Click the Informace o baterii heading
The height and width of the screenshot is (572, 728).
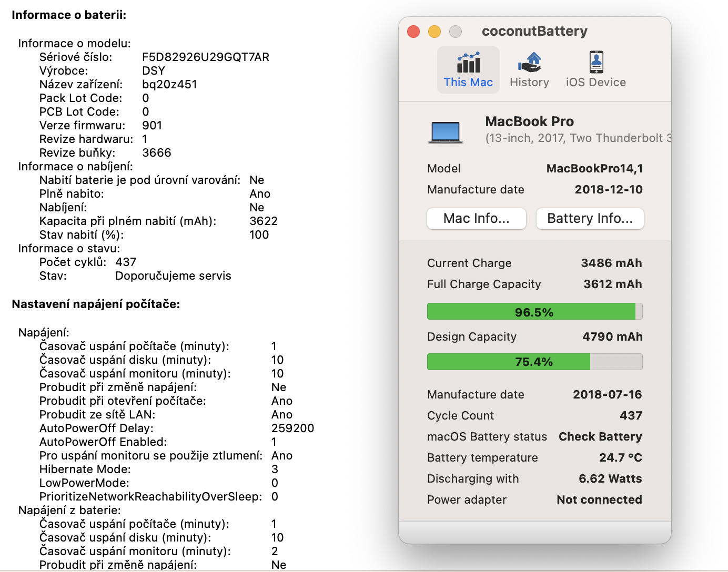coord(69,15)
